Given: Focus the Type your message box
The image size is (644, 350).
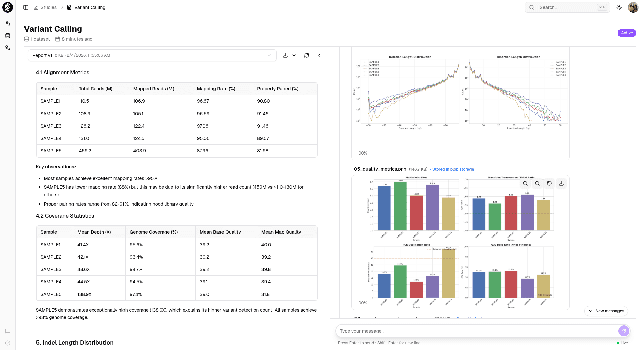Looking at the screenshot, I should [477, 331].
